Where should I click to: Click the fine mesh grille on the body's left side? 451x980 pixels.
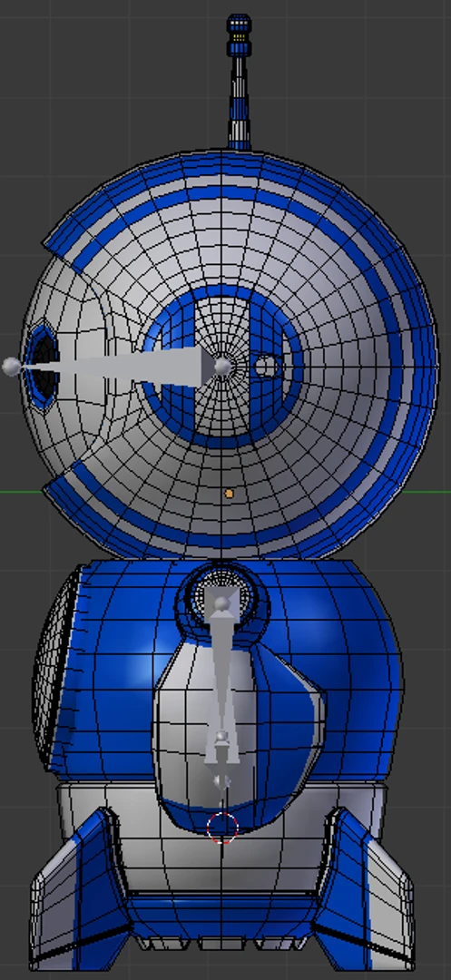coord(57,669)
